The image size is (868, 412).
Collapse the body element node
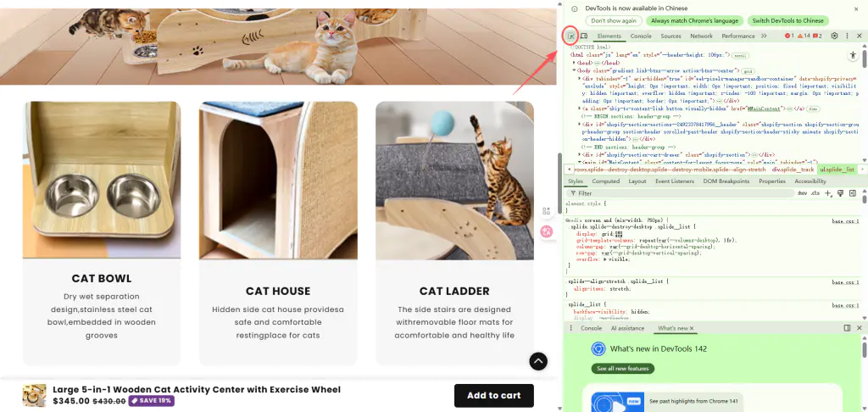574,71
